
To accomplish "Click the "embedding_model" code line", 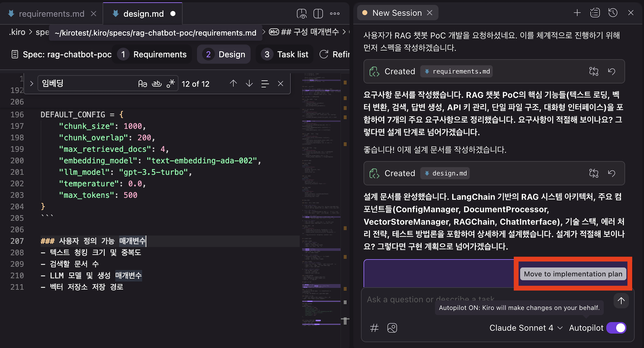I will click(x=160, y=161).
